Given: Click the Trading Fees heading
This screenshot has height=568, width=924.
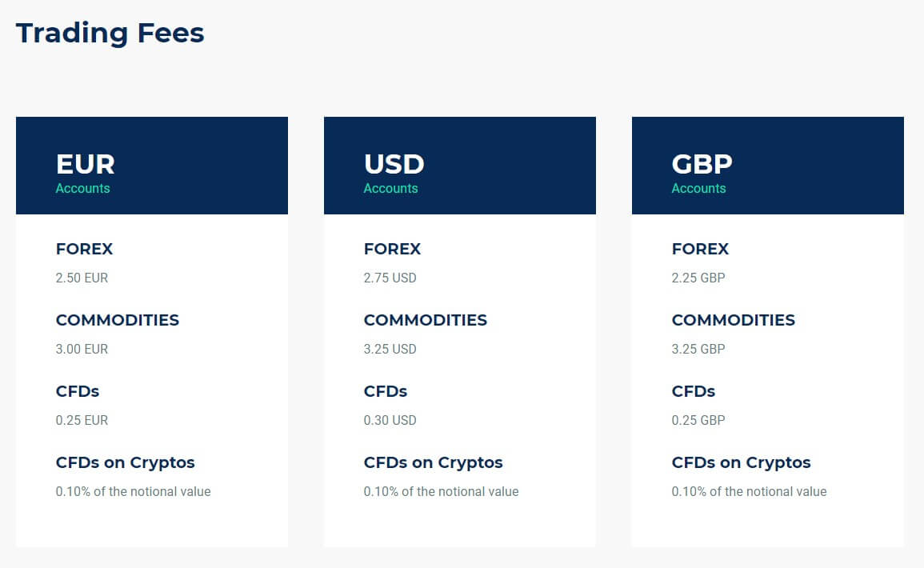Looking at the screenshot, I should (x=110, y=33).
